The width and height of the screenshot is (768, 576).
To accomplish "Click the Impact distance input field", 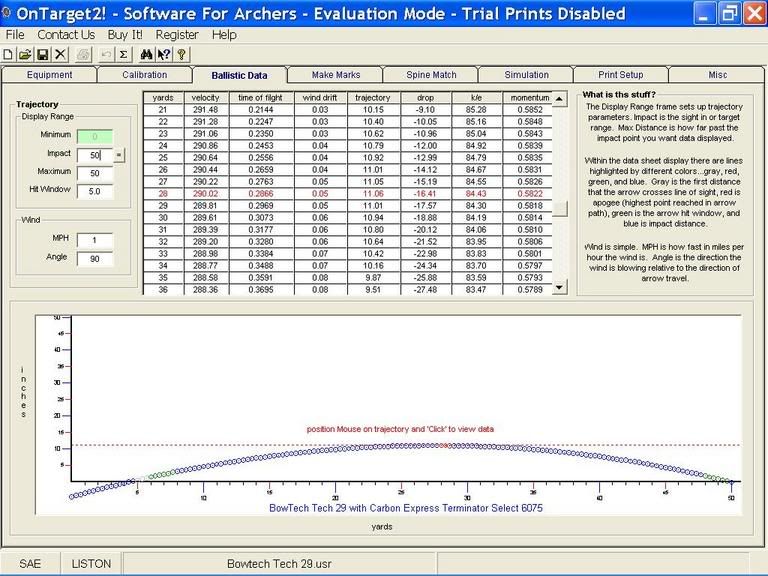I will click(x=95, y=155).
